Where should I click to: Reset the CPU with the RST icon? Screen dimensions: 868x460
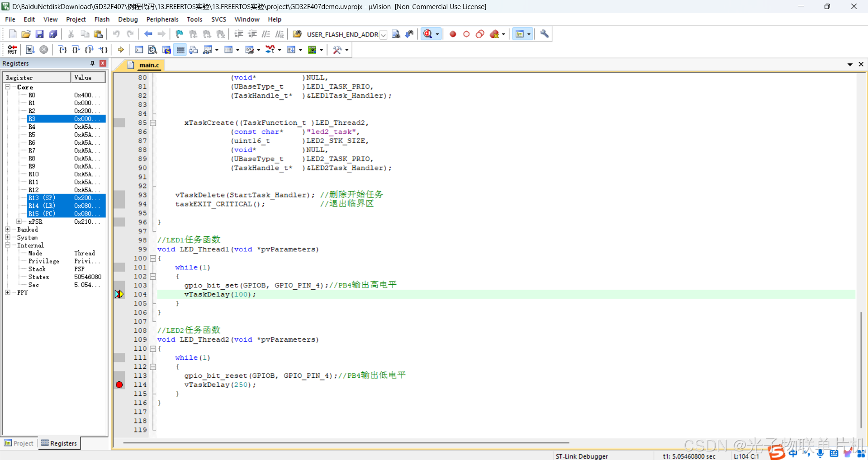tap(13, 50)
